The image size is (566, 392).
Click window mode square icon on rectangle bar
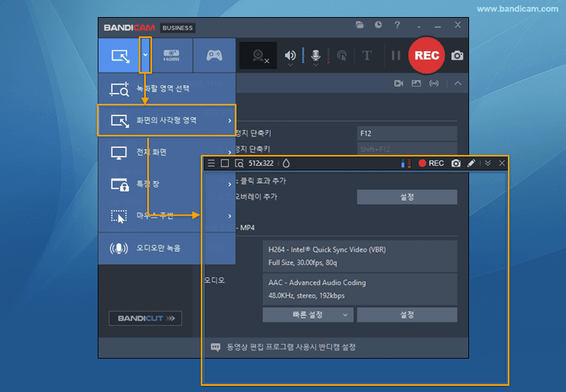pyautogui.click(x=225, y=163)
